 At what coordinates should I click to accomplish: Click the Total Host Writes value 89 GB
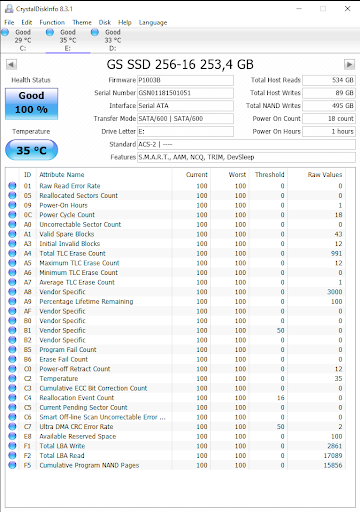pyautogui.click(x=329, y=93)
